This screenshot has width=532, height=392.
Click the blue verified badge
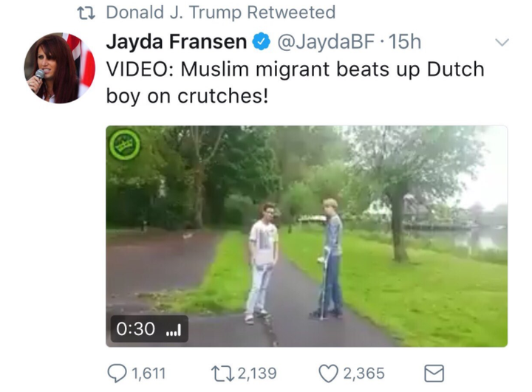click(261, 42)
